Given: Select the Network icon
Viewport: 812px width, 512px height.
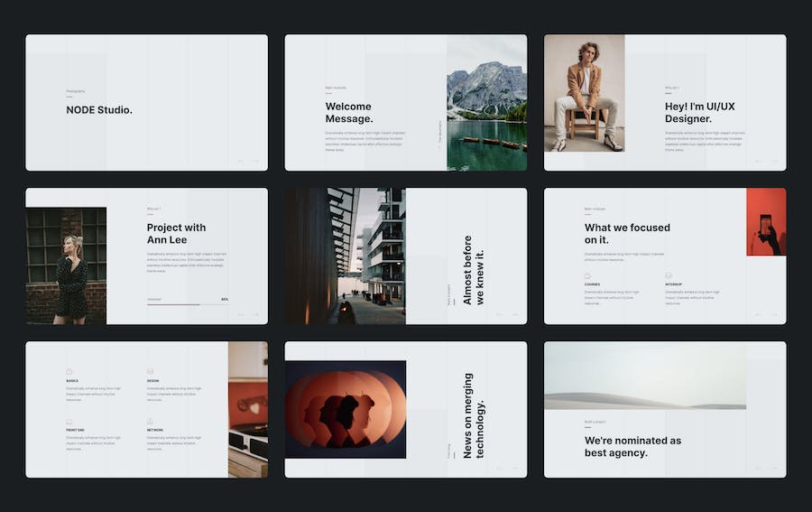Looking at the screenshot, I should click(150, 422).
